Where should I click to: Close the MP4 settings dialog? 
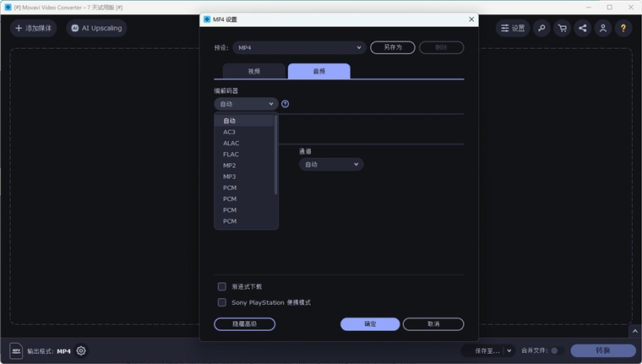coord(471,19)
